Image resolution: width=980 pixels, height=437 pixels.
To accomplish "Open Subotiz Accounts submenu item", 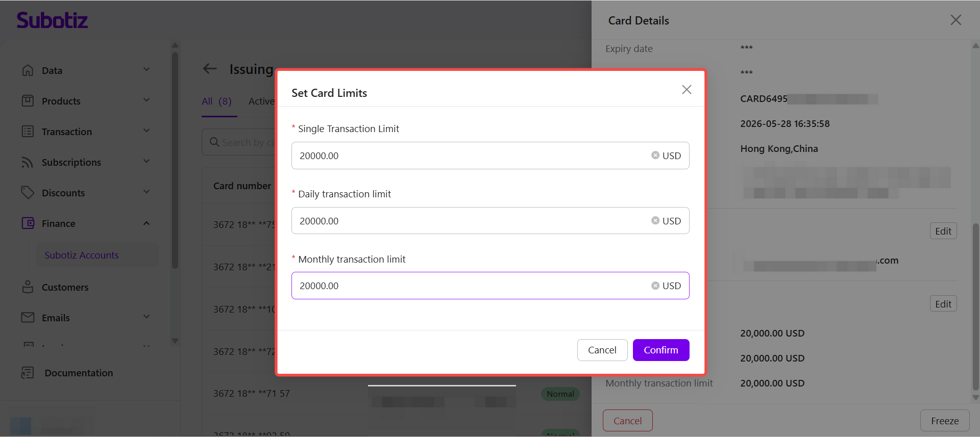I will coord(82,255).
